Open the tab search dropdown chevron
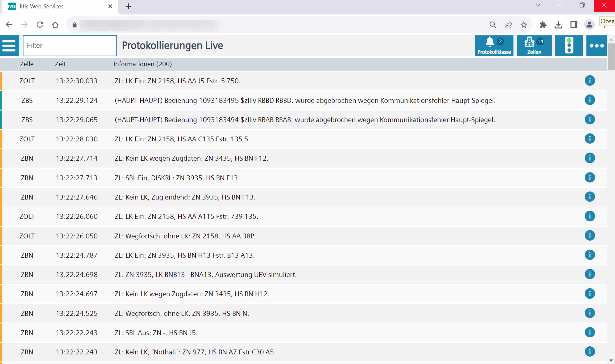 coord(538,5)
